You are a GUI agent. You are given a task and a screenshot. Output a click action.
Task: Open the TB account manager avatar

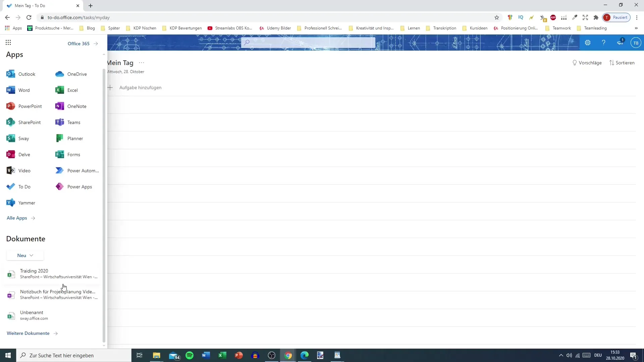pyautogui.click(x=636, y=43)
